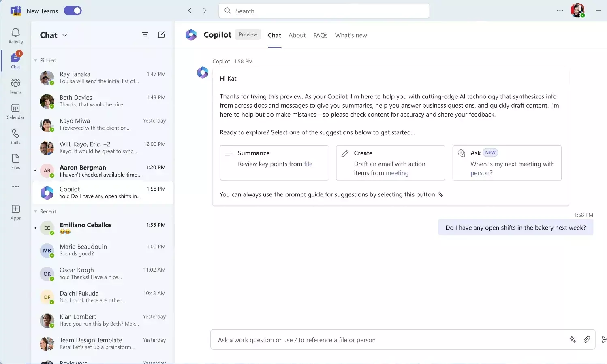Click the Create card pencil icon
The height and width of the screenshot is (364, 607).
(x=345, y=153)
